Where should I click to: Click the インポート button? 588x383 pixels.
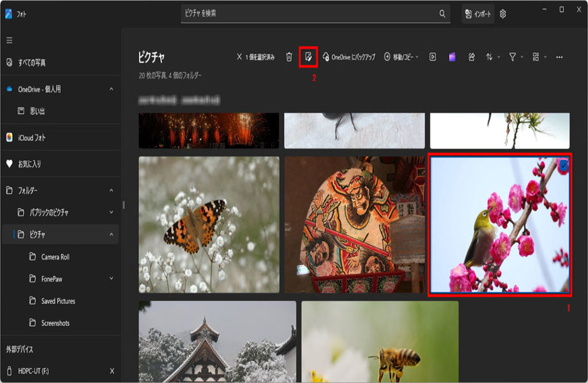pos(478,14)
